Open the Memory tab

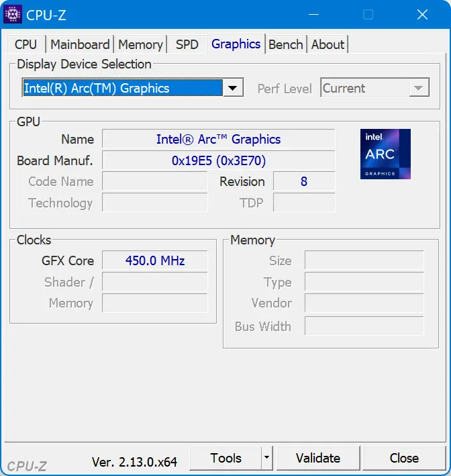coord(140,44)
